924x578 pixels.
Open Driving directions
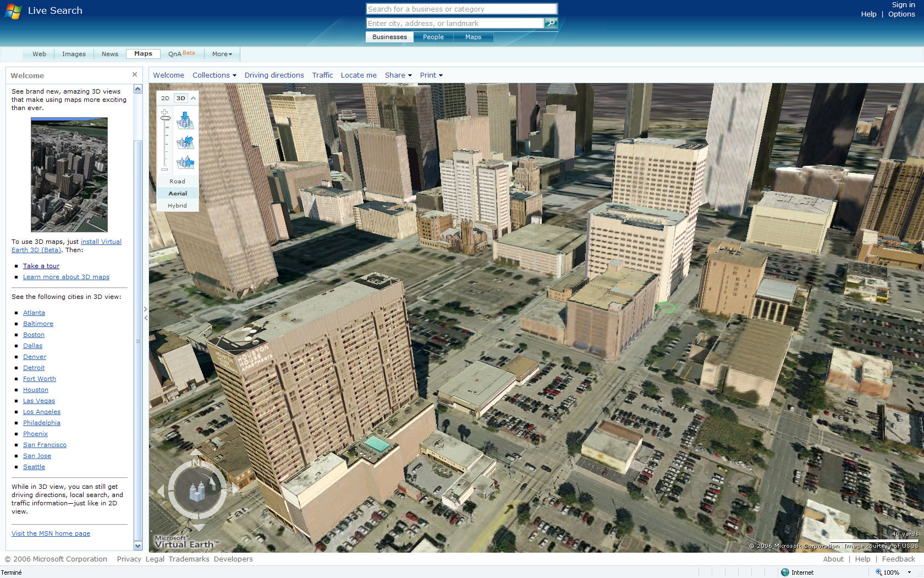point(274,75)
